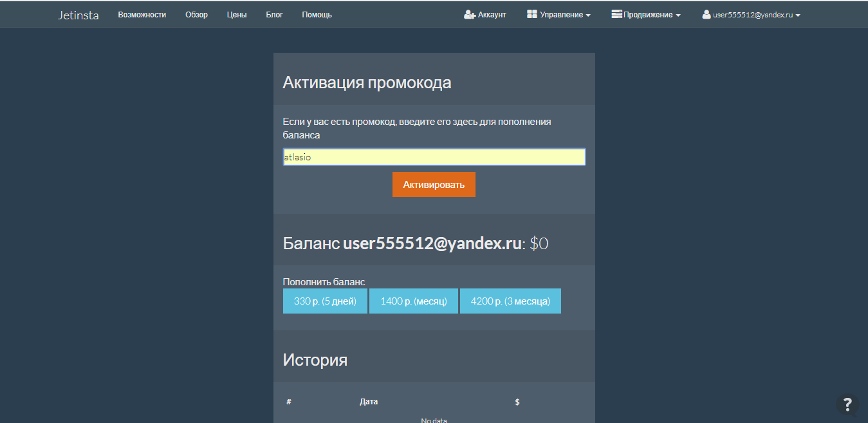The width and height of the screenshot is (868, 423).
Task: Click the Продвижение list icon
Action: click(616, 15)
